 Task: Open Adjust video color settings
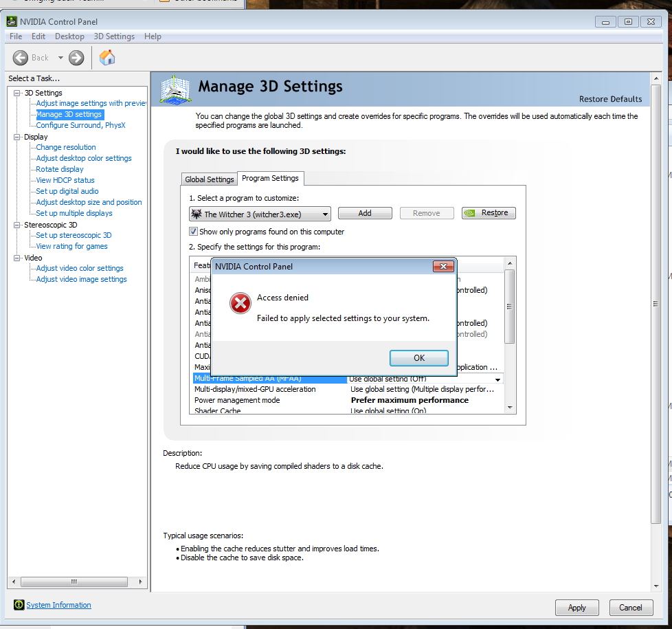click(79, 268)
